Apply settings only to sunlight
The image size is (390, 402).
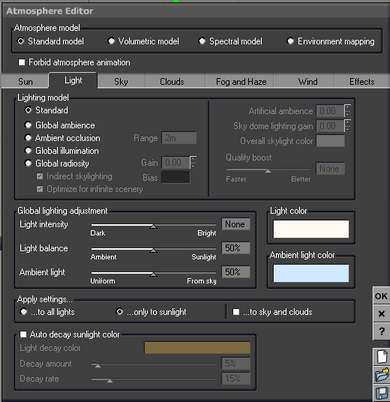(120, 312)
